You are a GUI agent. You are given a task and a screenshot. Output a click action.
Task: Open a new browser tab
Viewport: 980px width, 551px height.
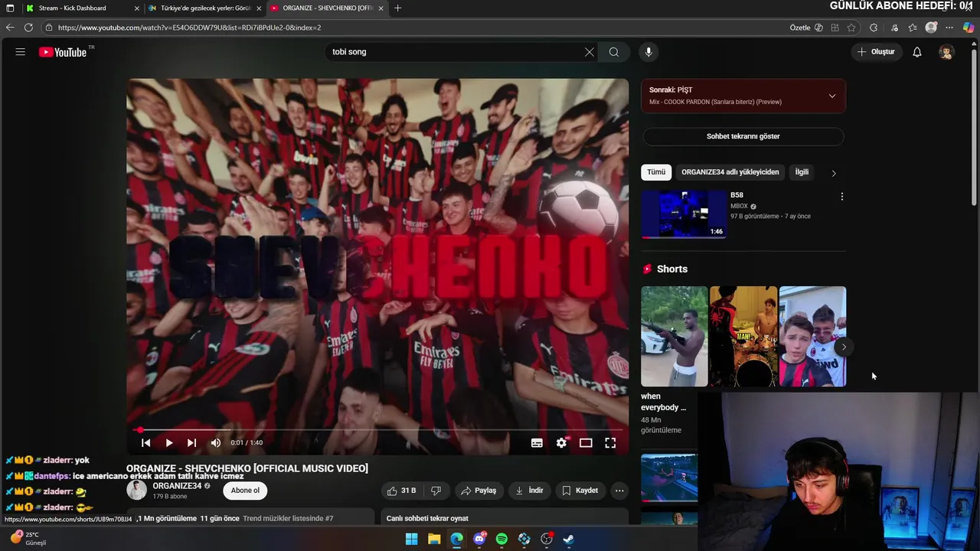(x=397, y=8)
